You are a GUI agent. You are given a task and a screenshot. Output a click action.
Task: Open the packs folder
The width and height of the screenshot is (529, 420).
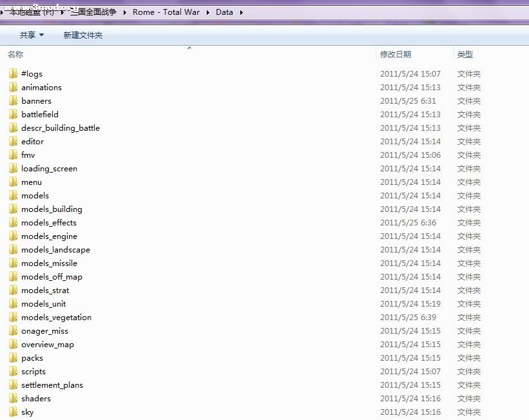(x=32, y=358)
